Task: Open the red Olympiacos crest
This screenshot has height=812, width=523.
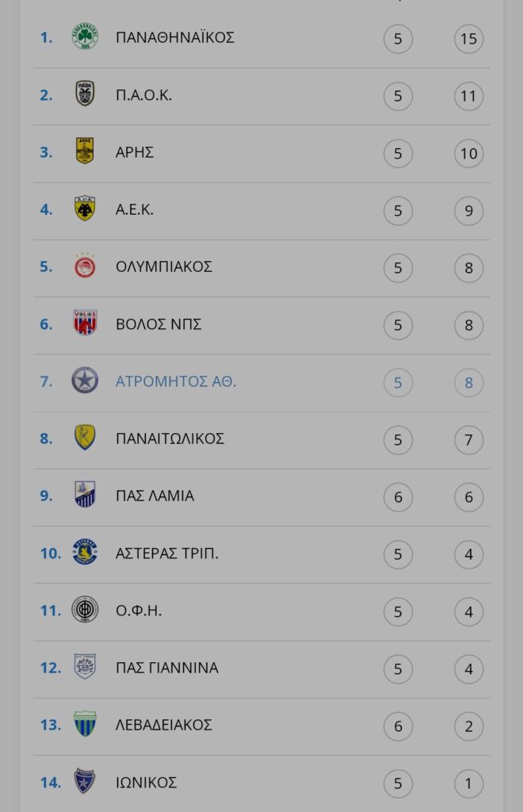Action: [x=85, y=266]
